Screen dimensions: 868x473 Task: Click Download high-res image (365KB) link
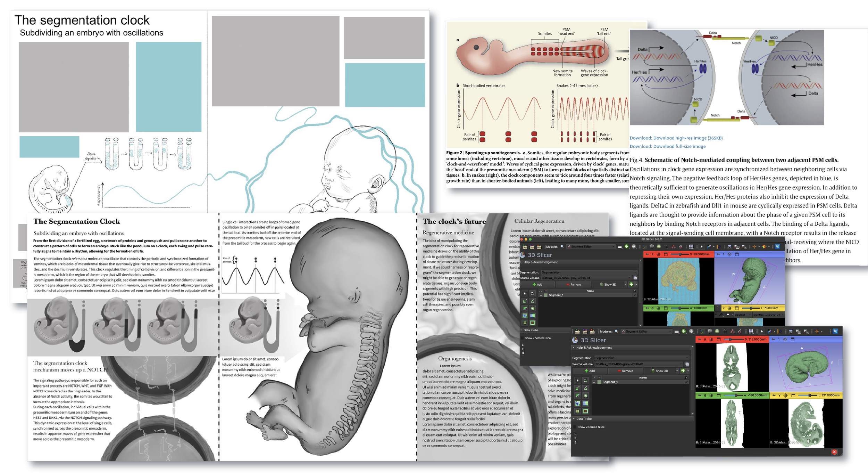point(676,138)
